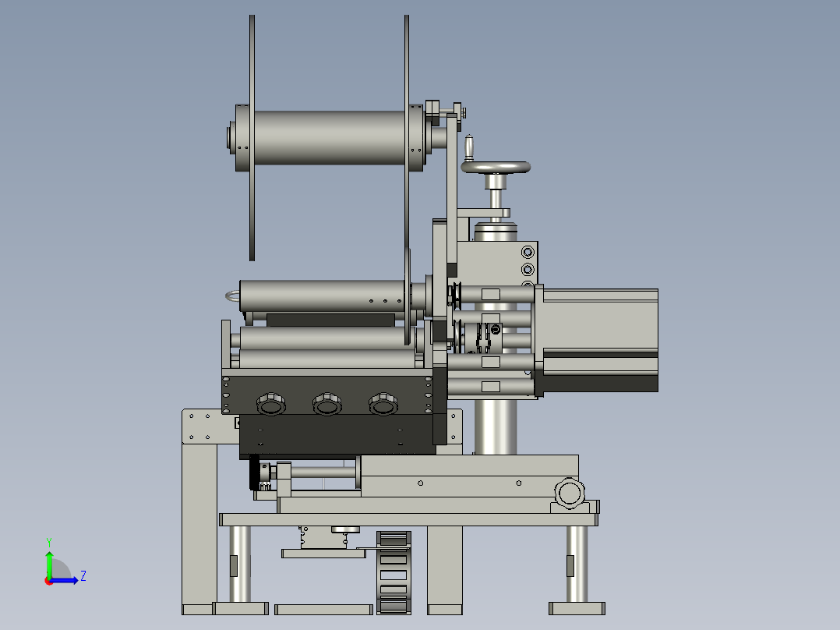Pick the left knob on the dark front panel
Viewport: 840px width, 630px height.
coord(271,404)
